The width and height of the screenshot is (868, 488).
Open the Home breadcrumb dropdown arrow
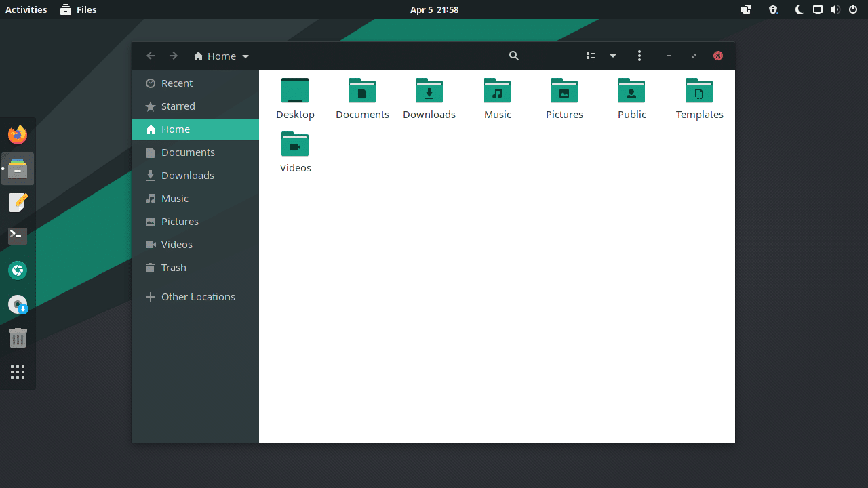pyautogui.click(x=245, y=56)
